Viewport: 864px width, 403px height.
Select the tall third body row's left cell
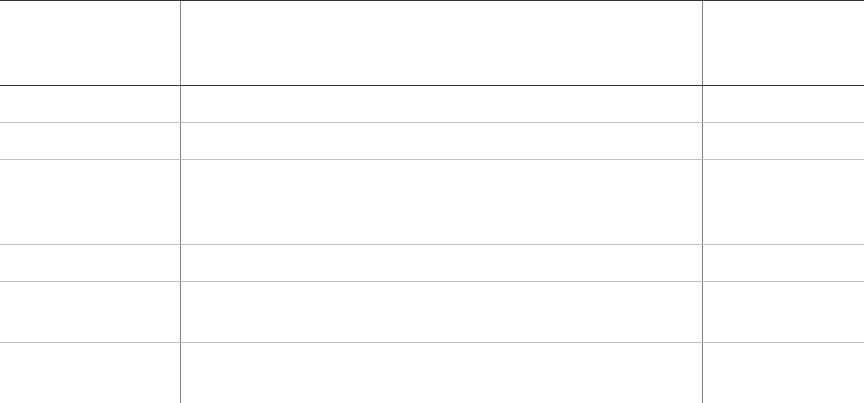tap(90, 202)
